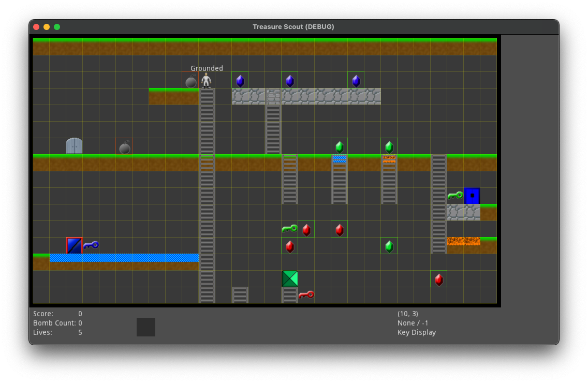Viewport: 588px width, 383px height.
Task: Click the player character under the Grounded label
Action: [x=207, y=80]
